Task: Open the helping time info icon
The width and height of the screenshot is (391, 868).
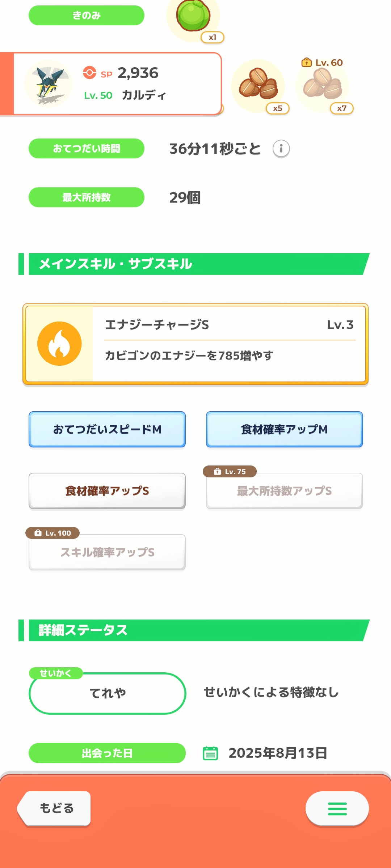Action: tap(281, 149)
